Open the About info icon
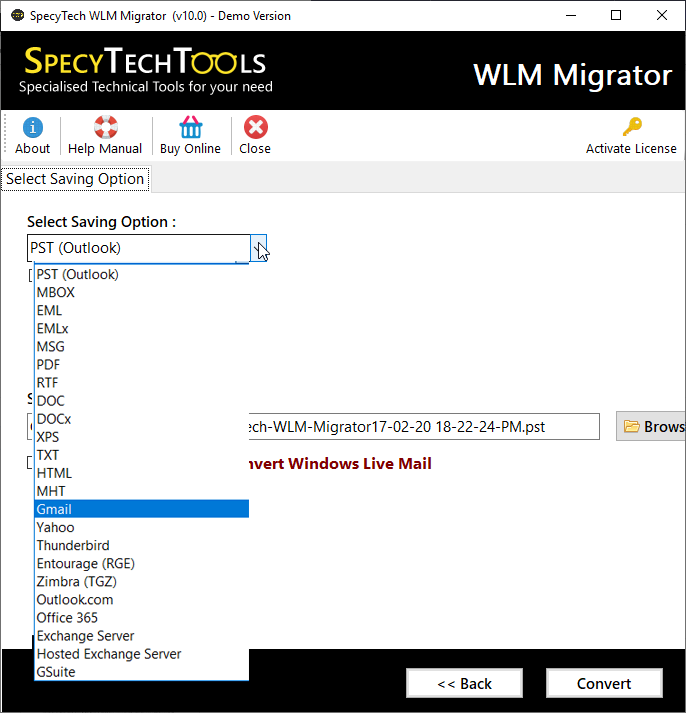This screenshot has height=713, width=686. point(32,127)
